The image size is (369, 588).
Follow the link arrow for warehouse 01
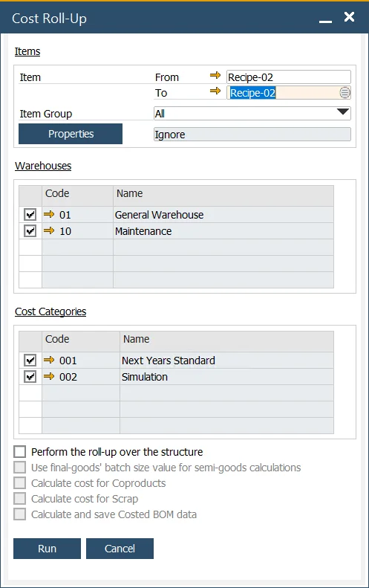(x=49, y=215)
